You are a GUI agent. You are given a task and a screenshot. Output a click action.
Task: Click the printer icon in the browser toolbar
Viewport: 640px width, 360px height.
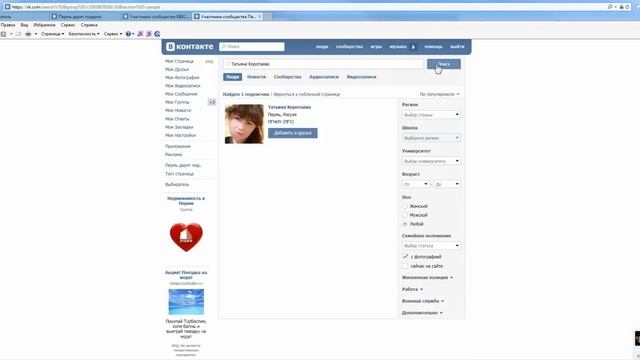pyautogui.click(x=28, y=34)
